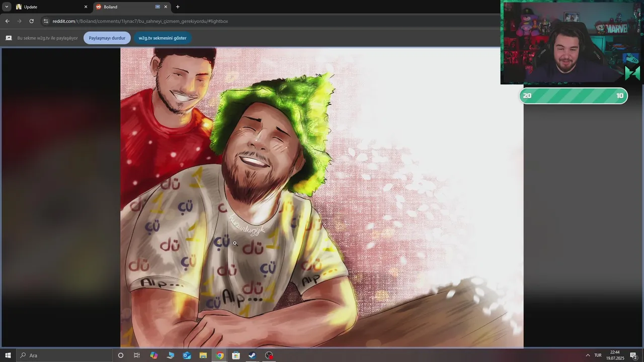This screenshot has width=644, height=362.
Task: Open the recording app taskbar icon
Action: coord(269,355)
